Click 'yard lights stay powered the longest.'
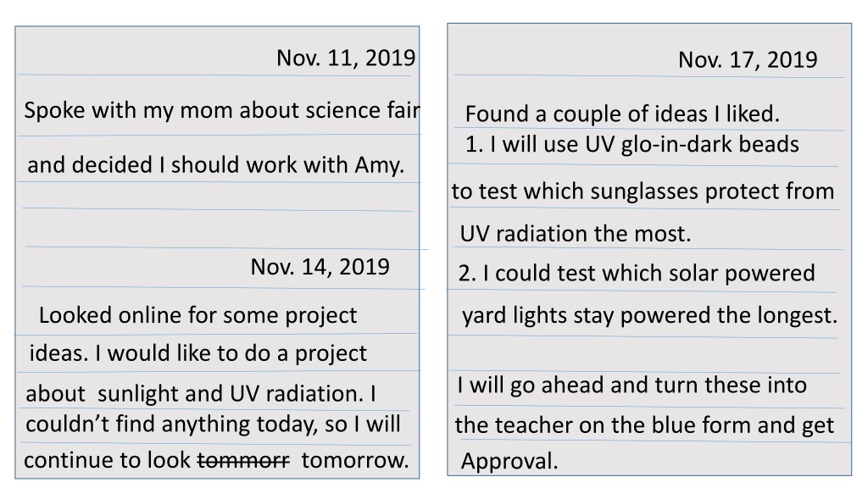The width and height of the screenshot is (868, 488). point(650,315)
